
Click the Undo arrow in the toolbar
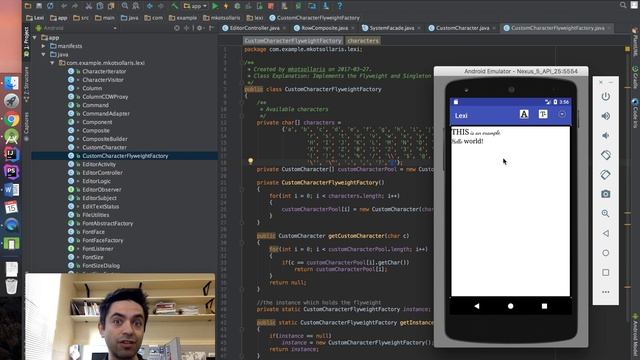tap(64, 6)
